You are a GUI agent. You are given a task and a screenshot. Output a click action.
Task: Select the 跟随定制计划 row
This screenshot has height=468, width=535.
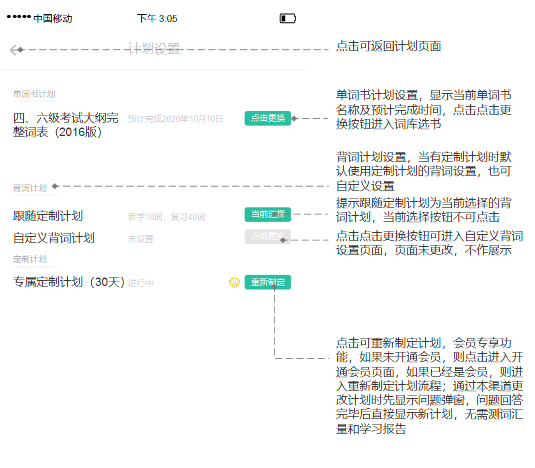point(48,216)
